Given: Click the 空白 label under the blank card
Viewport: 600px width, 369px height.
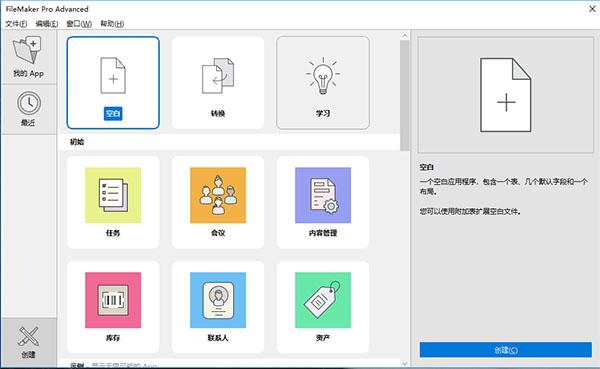Looking at the screenshot, I should (113, 113).
